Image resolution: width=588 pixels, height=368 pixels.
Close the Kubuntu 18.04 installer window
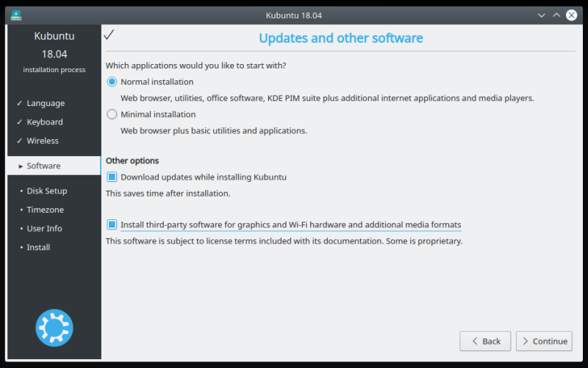click(x=572, y=15)
